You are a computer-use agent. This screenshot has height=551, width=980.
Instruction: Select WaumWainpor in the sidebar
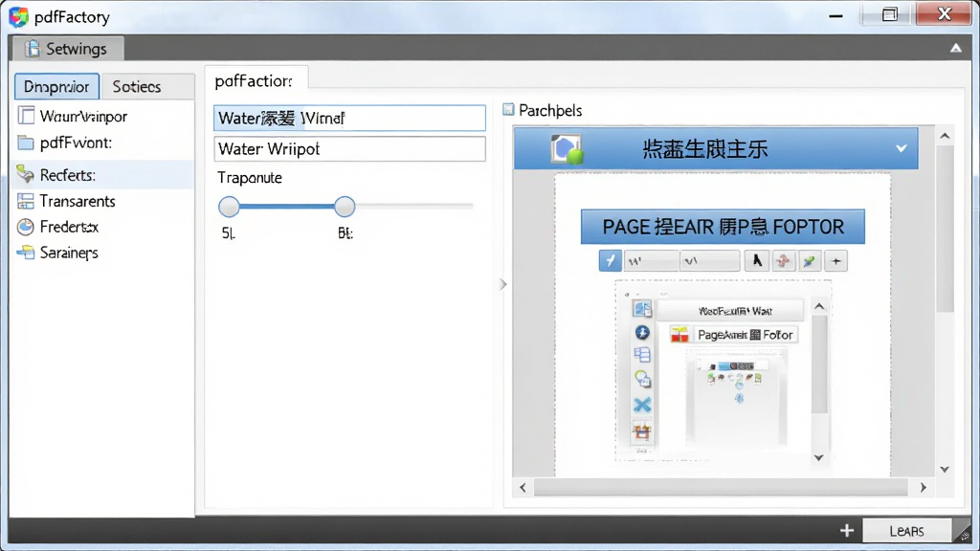click(103, 116)
